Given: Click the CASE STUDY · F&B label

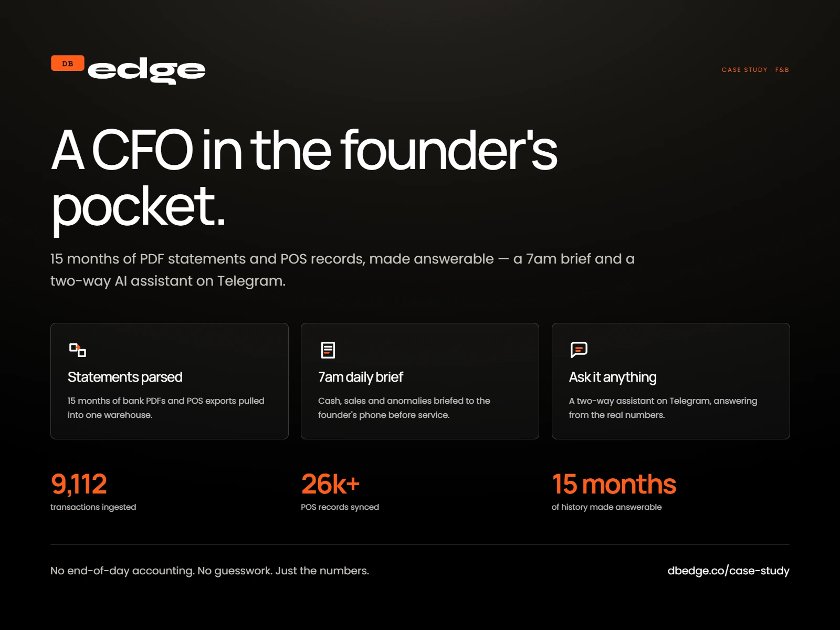Looking at the screenshot, I should tap(755, 69).
